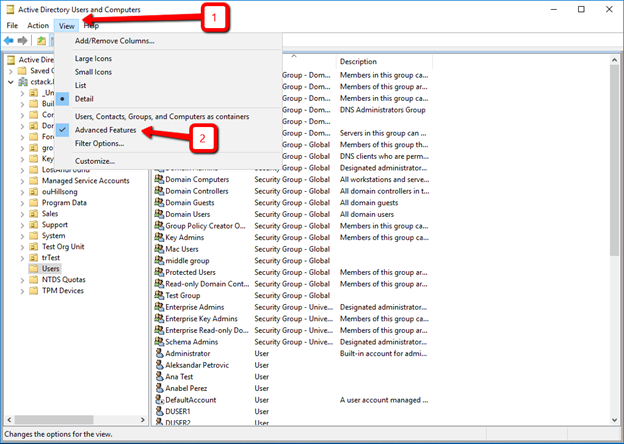Expand the Sales tree node
Viewport: 624px width, 444px height.
pos(22,214)
